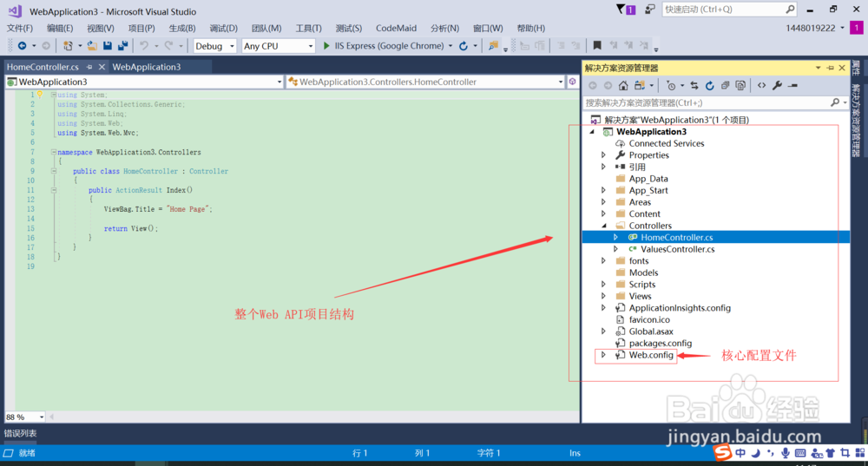This screenshot has height=466, width=868.
Task: Click the Pending Changes Filter clock icon
Action: coord(671,86)
